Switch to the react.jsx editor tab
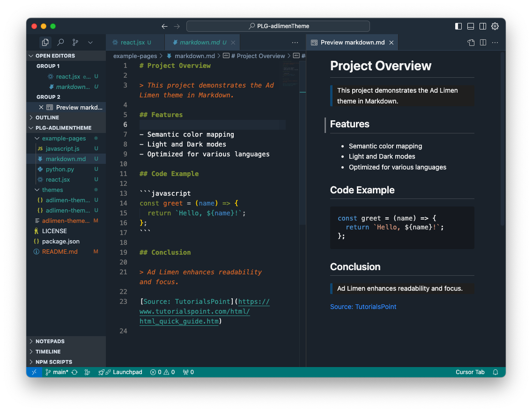532x412 pixels. (x=135, y=43)
